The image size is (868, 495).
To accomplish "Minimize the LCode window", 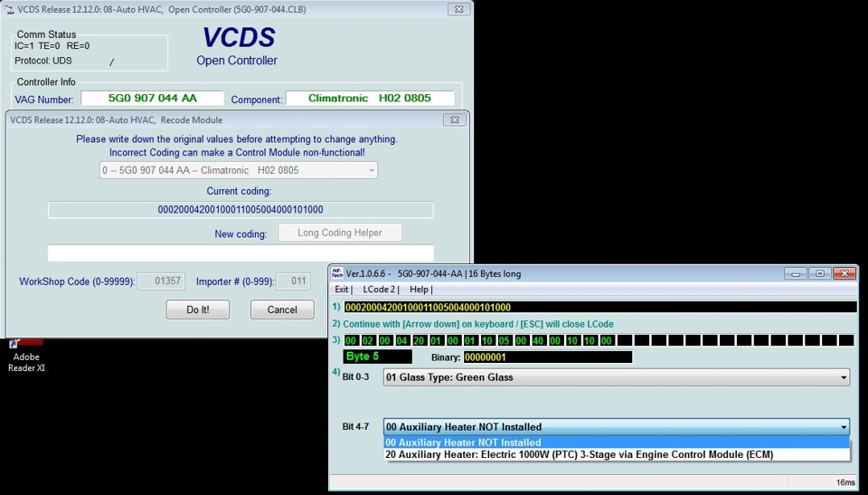I will click(x=796, y=273).
